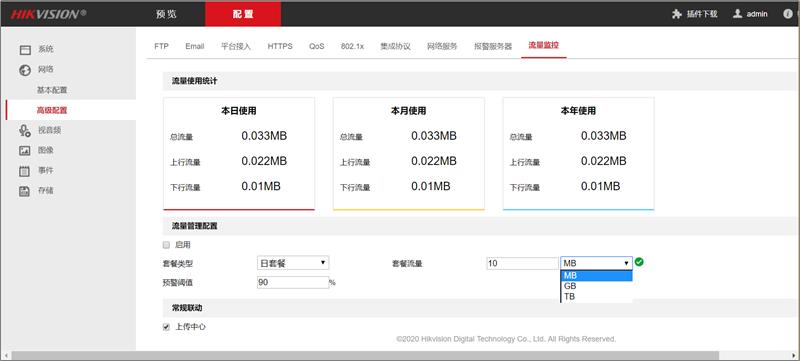This screenshot has width=800, height=361.
Task: Switch to the 配置 top tab
Action: coord(243,14)
